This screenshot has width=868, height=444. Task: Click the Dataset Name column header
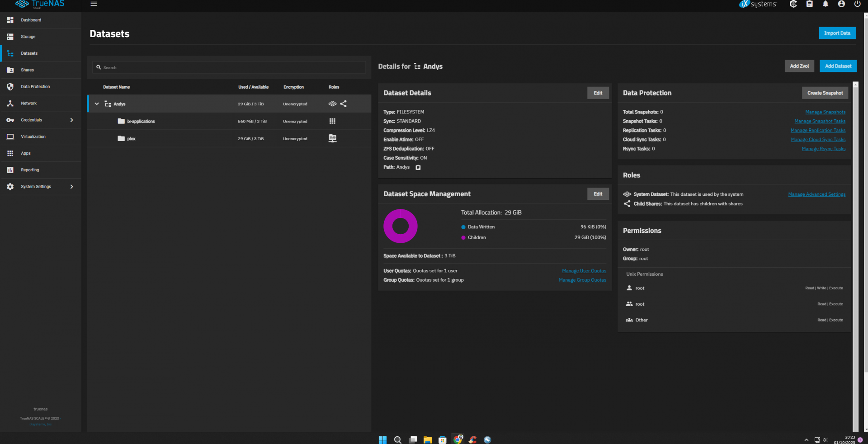pyautogui.click(x=116, y=87)
